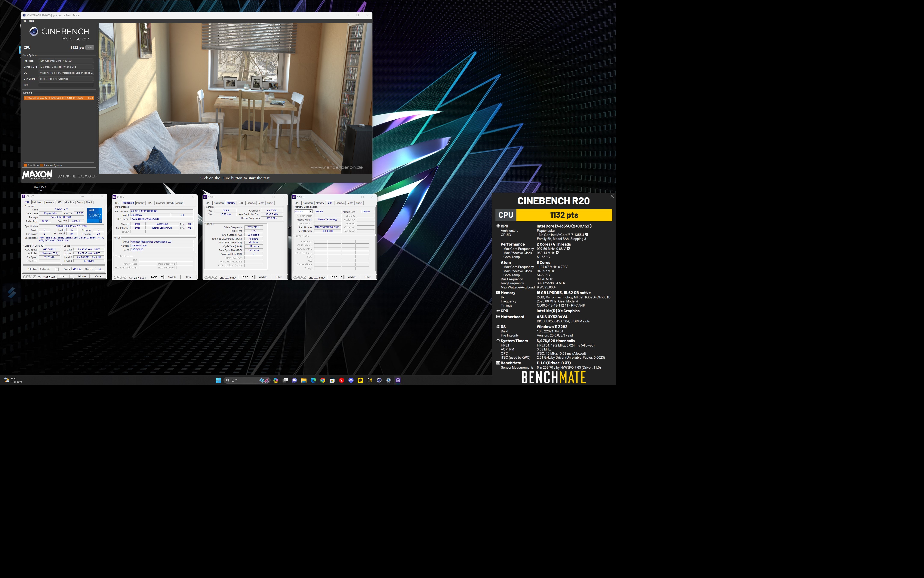
Task: Click the title icon of the CPU-Z CPU window
Action: pos(24,197)
